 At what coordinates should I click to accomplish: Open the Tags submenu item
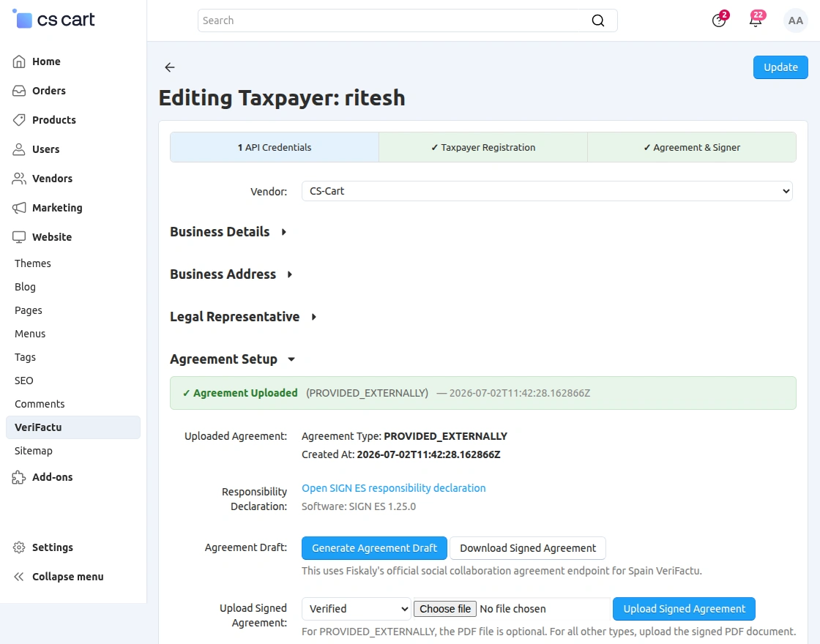click(x=25, y=358)
